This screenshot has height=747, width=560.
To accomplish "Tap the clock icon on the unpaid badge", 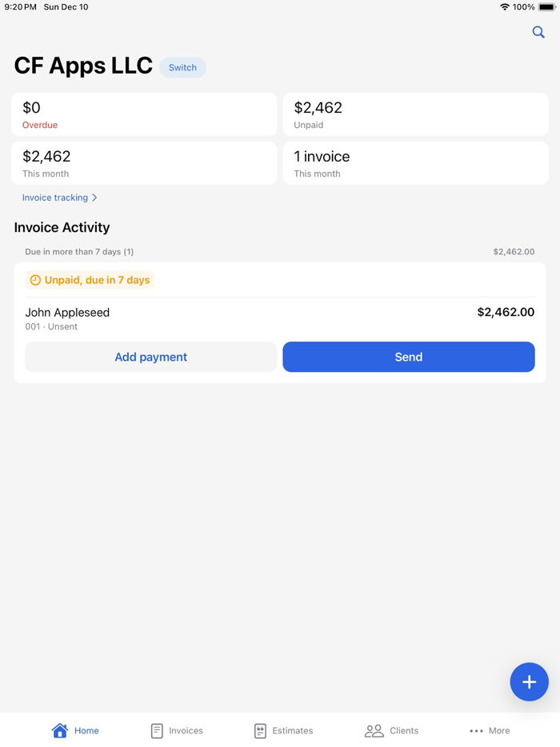I will (35, 280).
